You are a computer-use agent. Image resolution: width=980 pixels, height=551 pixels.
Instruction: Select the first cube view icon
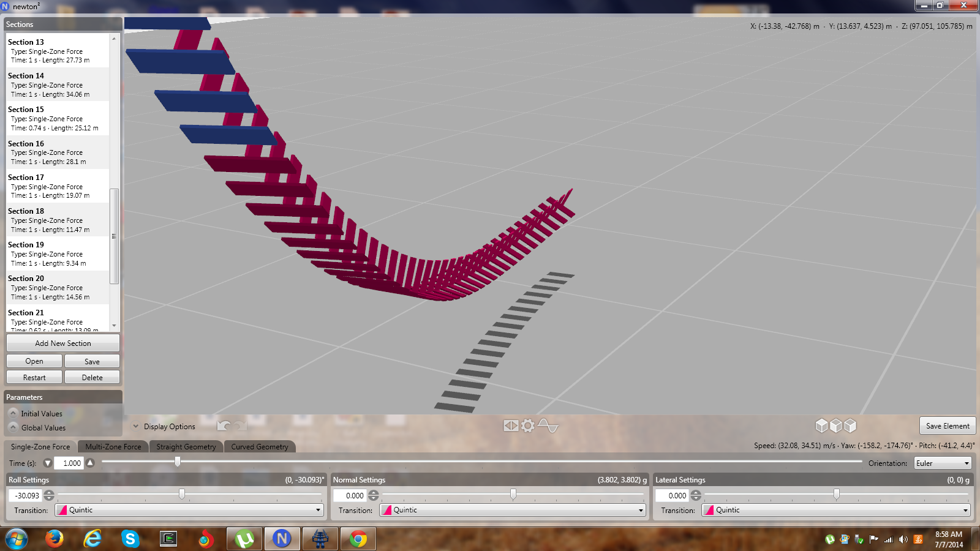pos(821,425)
